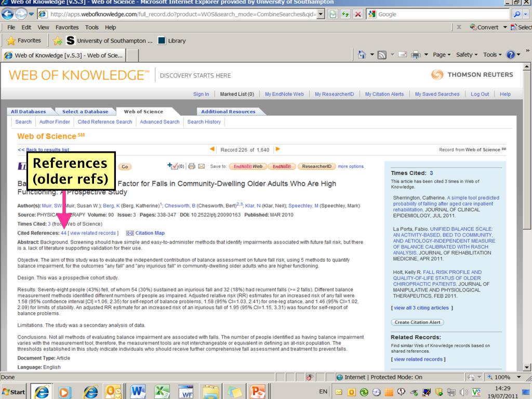The image size is (532, 399).
Task: Switch to the Select a Database tab
Action: [85, 111]
